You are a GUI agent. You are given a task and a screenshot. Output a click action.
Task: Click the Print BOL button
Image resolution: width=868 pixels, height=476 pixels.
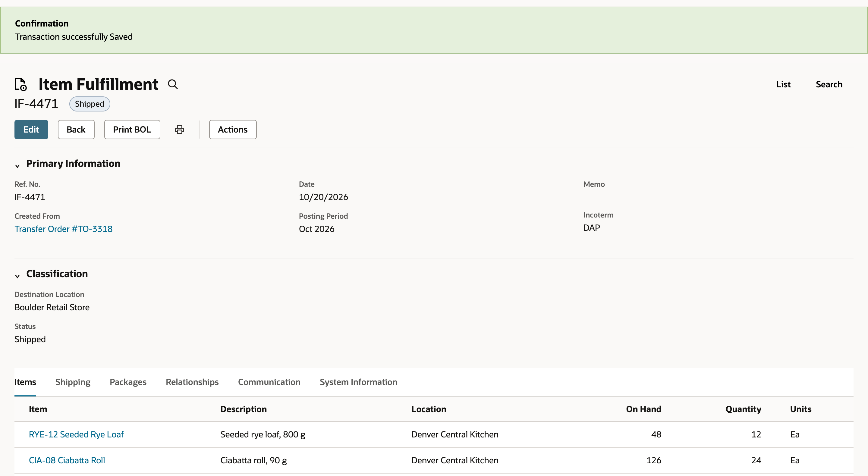132,129
